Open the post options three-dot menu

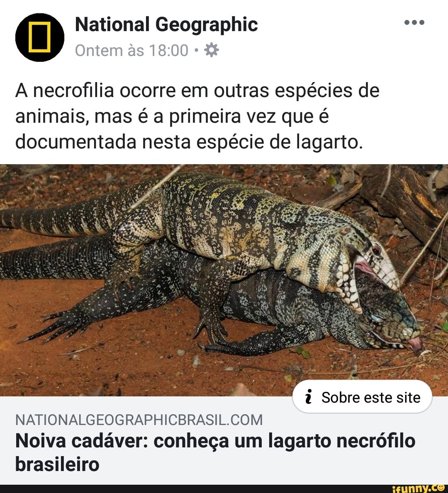414,22
